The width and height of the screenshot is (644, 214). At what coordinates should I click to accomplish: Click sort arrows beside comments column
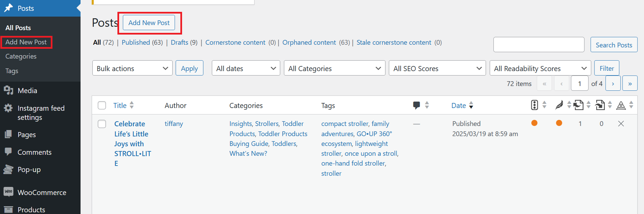click(x=427, y=105)
